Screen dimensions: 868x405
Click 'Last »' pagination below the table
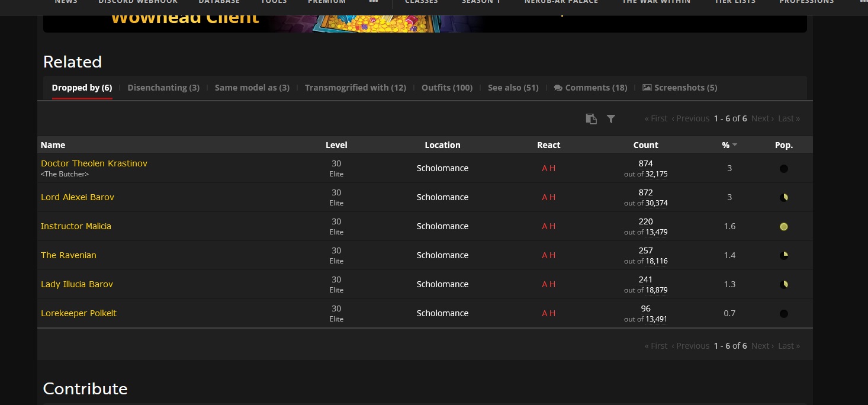pyautogui.click(x=789, y=346)
